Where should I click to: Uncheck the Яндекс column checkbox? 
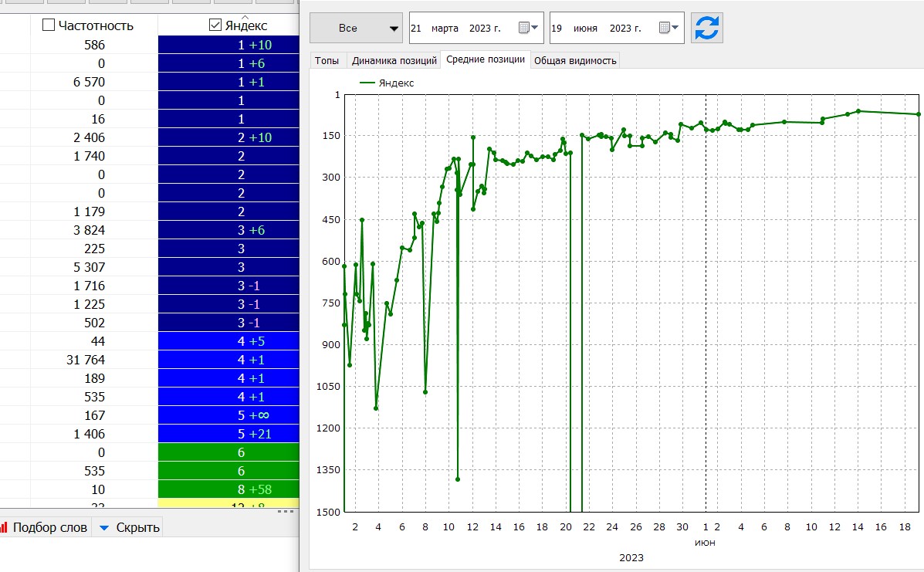click(x=215, y=25)
